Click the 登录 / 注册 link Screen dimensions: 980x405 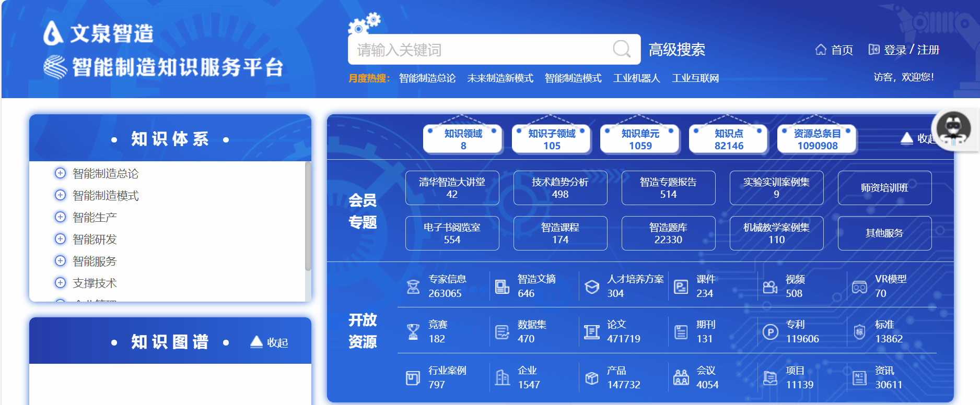(x=911, y=50)
